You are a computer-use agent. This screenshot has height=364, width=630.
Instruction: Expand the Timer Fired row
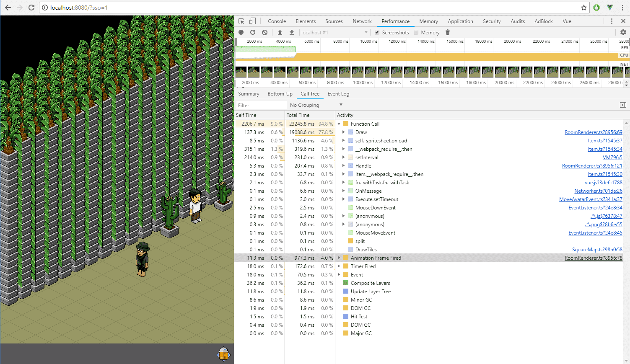tap(339, 266)
